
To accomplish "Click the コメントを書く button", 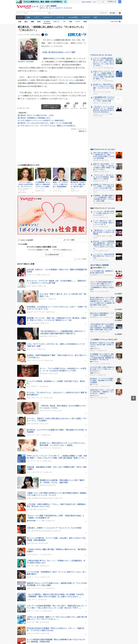I will click(x=69, y=240).
